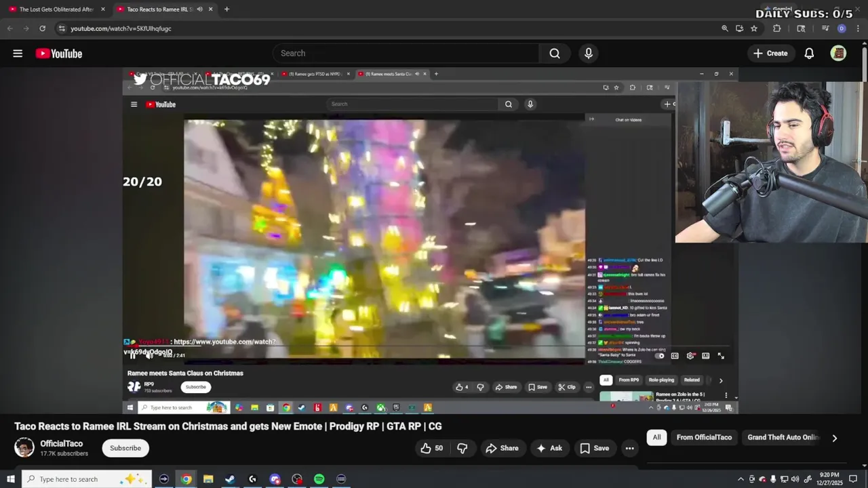868x488 pixels.
Task: Click the main YouTube search magnifier button
Action: click(x=555, y=54)
